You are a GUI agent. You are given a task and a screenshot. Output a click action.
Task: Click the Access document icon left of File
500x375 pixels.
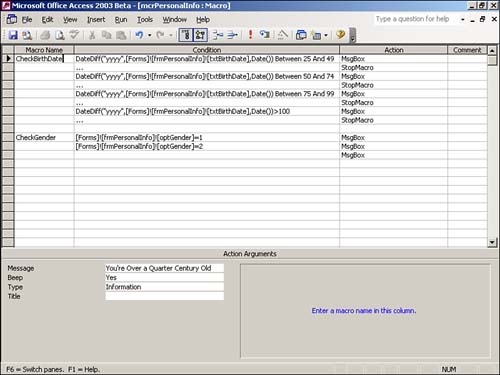coord(12,19)
